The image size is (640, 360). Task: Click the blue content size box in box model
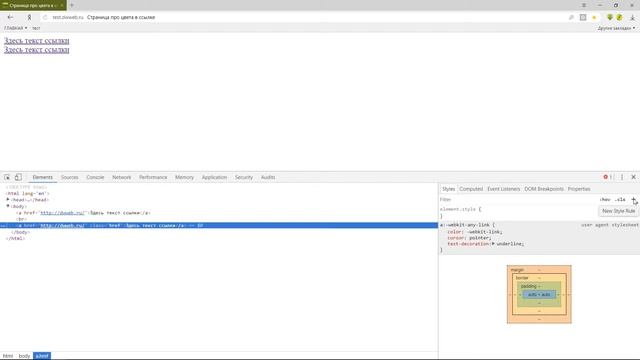539,294
